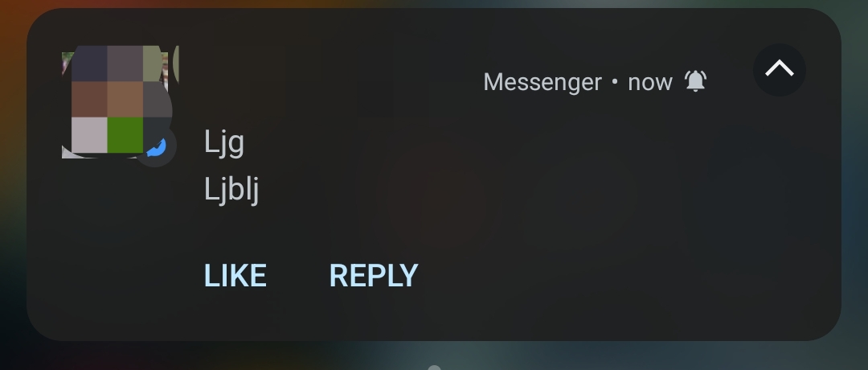868x370 pixels.
Task: Tap the blue Messenger bolt icon
Action: point(156,146)
